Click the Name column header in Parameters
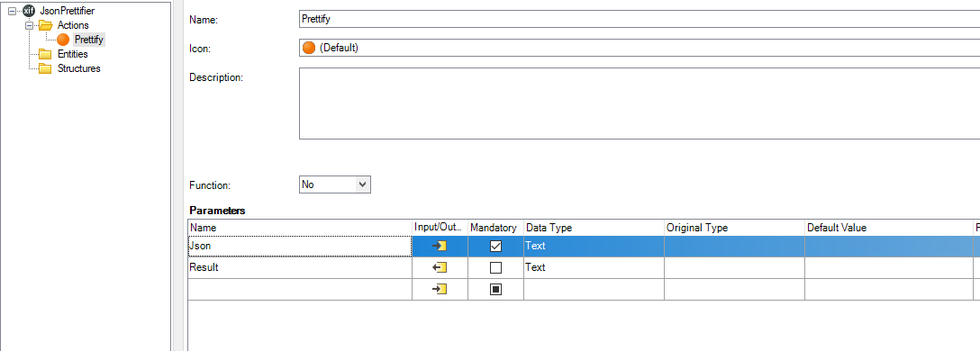 pos(300,228)
